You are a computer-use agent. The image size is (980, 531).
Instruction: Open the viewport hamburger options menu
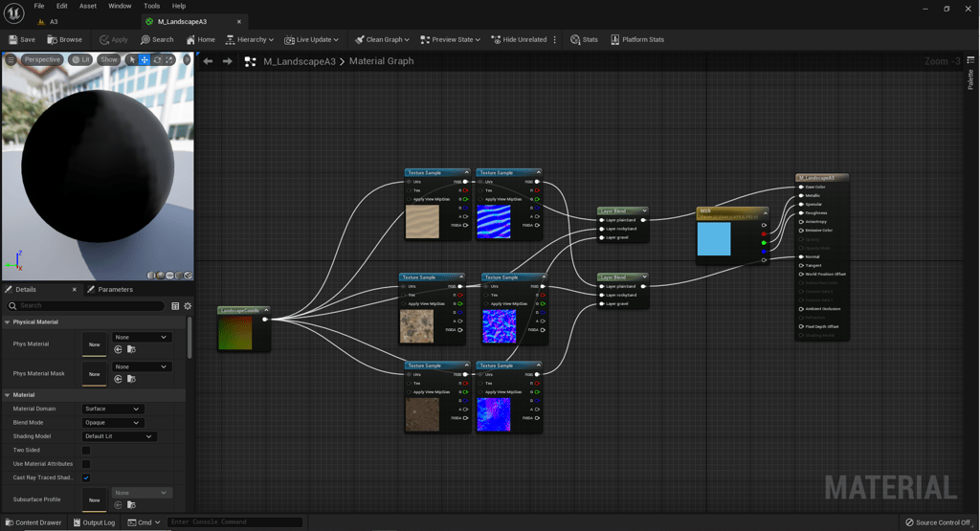[11, 59]
